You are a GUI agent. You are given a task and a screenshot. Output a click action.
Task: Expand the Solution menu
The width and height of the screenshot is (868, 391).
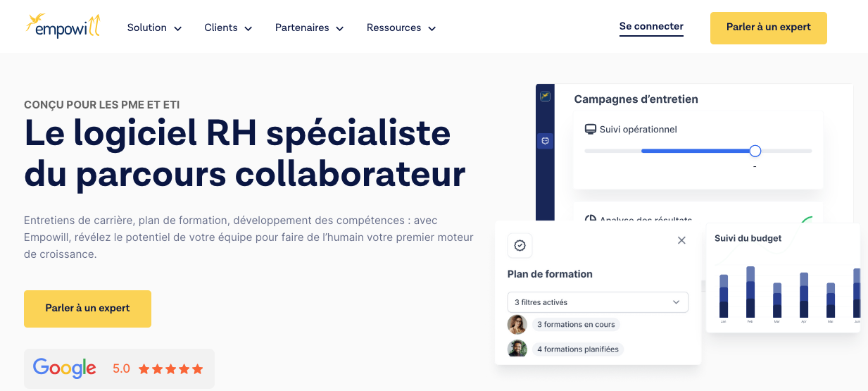click(x=155, y=27)
